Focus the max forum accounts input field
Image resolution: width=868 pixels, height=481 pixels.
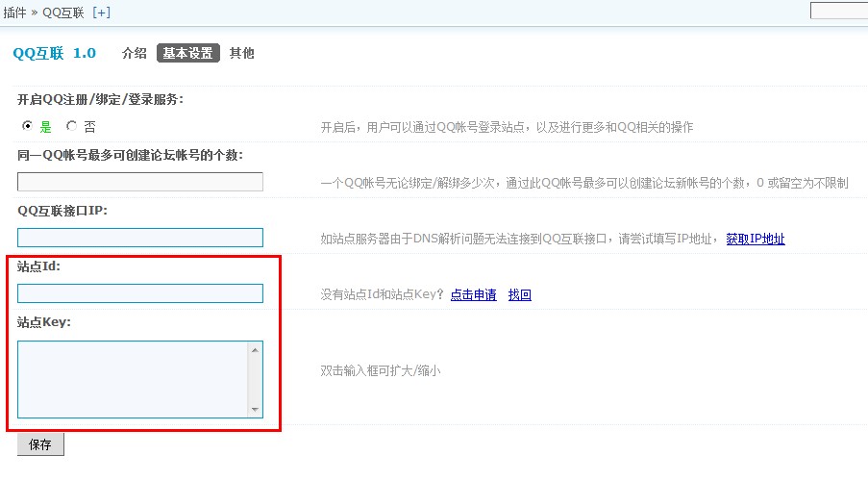(x=140, y=182)
